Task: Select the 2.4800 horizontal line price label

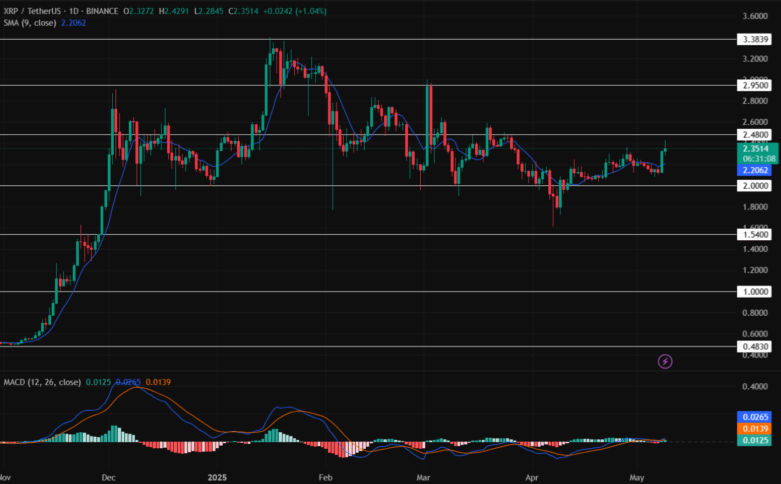Action: pos(754,134)
